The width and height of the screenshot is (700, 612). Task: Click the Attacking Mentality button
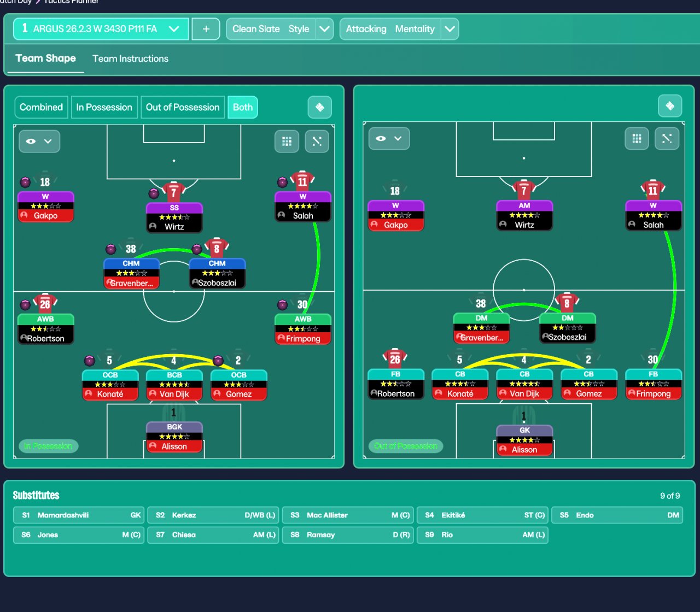[x=390, y=29]
